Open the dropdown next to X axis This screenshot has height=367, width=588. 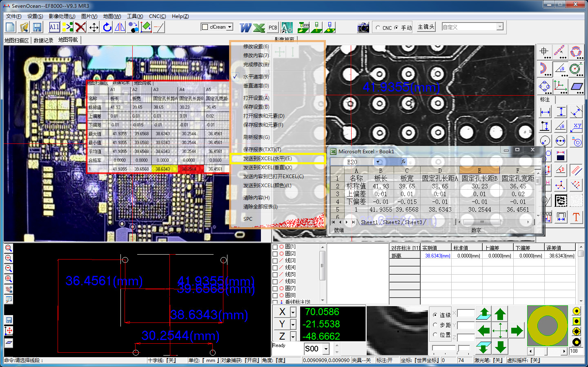coord(293,312)
